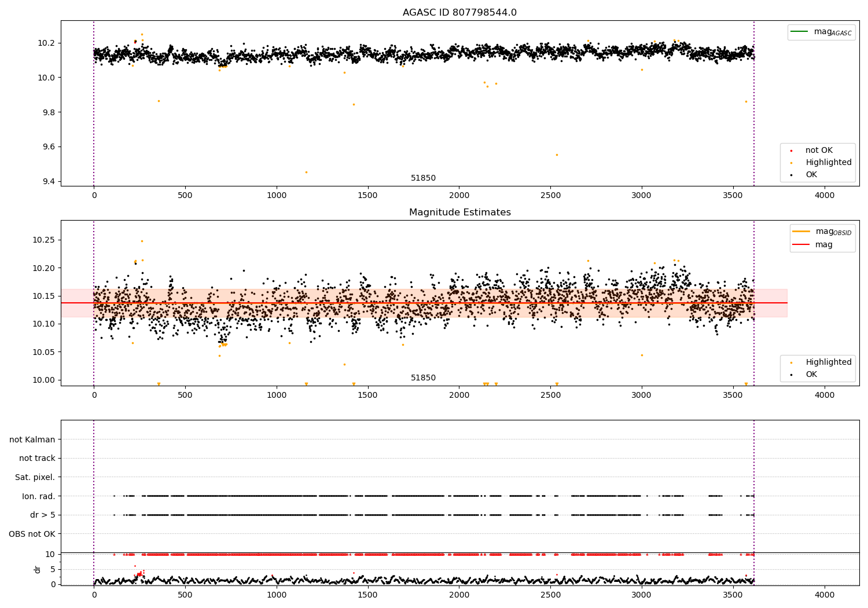The image size is (868, 608).
Task: Click y-axis tick '10' in bottom dr plot
Action: click(50, 554)
